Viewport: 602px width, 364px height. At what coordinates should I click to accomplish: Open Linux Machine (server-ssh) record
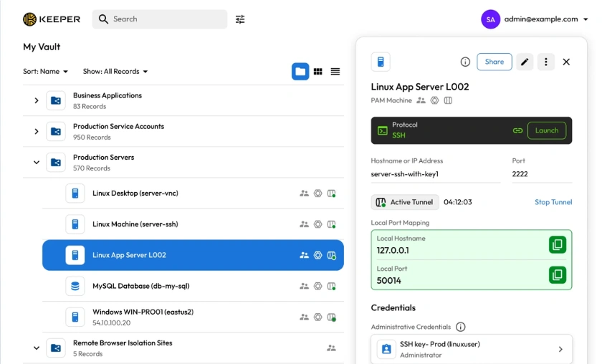click(x=193, y=224)
